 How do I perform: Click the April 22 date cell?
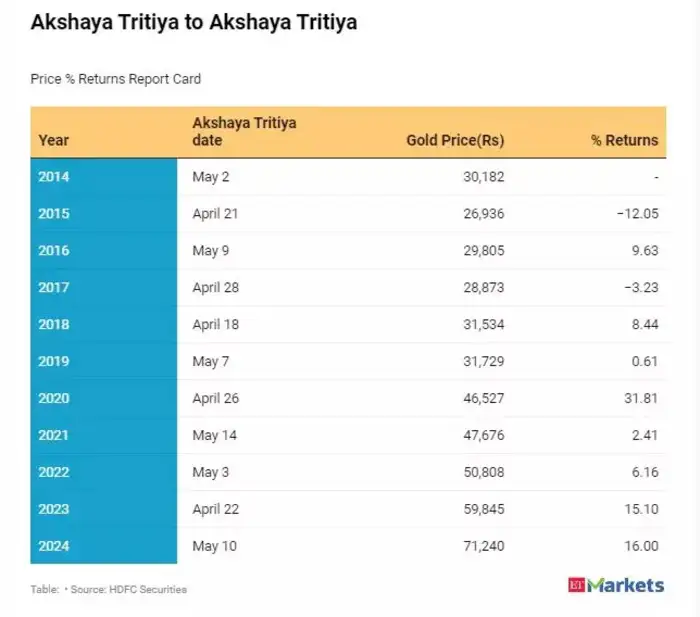(x=215, y=509)
